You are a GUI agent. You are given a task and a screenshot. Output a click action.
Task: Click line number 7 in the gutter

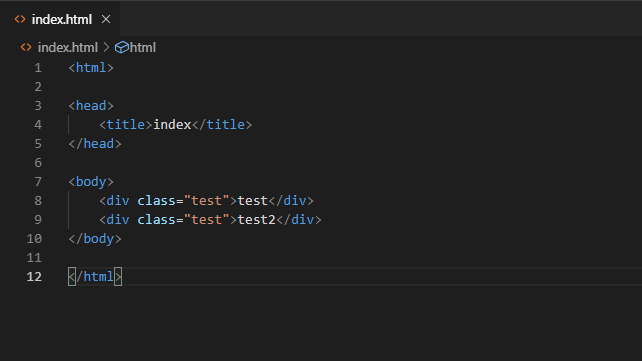pos(38,181)
